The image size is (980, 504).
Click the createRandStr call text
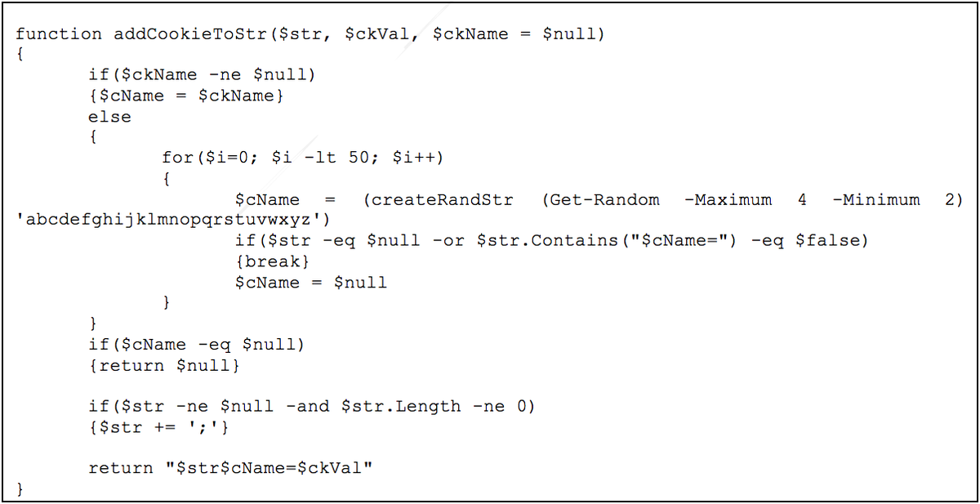click(x=443, y=199)
